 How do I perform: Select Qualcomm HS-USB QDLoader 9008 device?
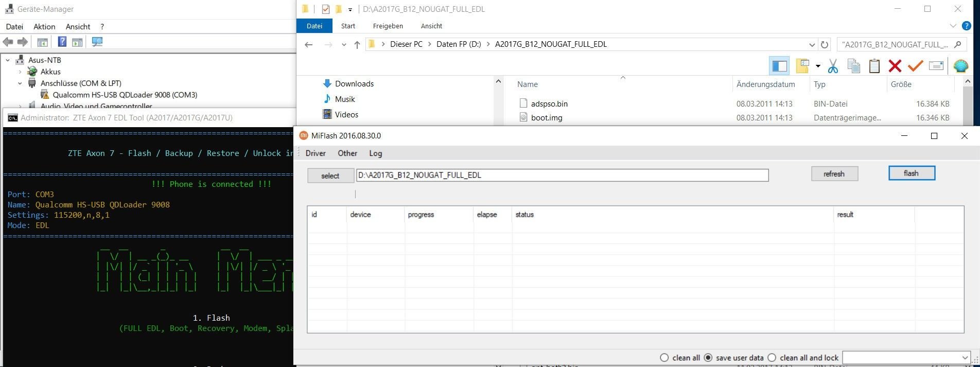pos(119,95)
